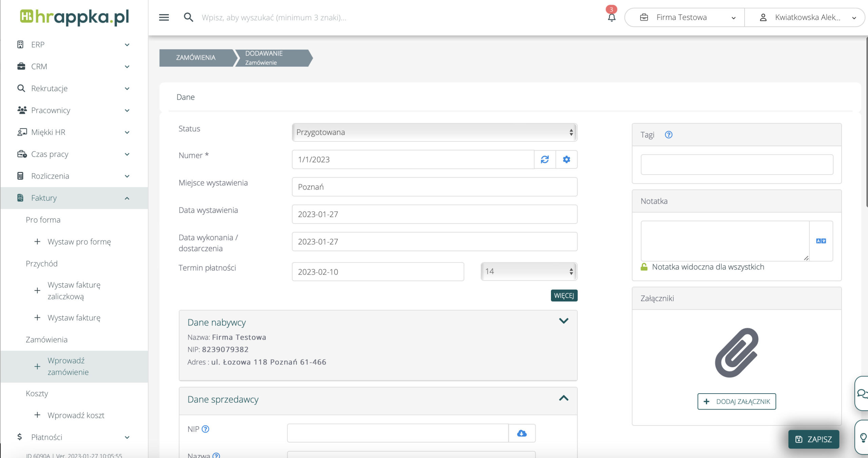The image size is (868, 458).
Task: Download seller data by NIP cloud icon
Action: coord(521,433)
